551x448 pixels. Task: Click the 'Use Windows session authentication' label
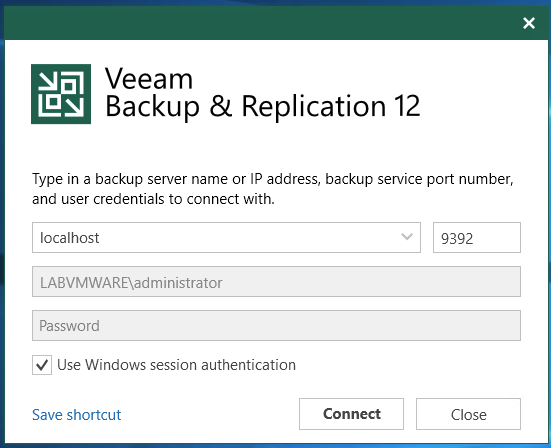176,365
